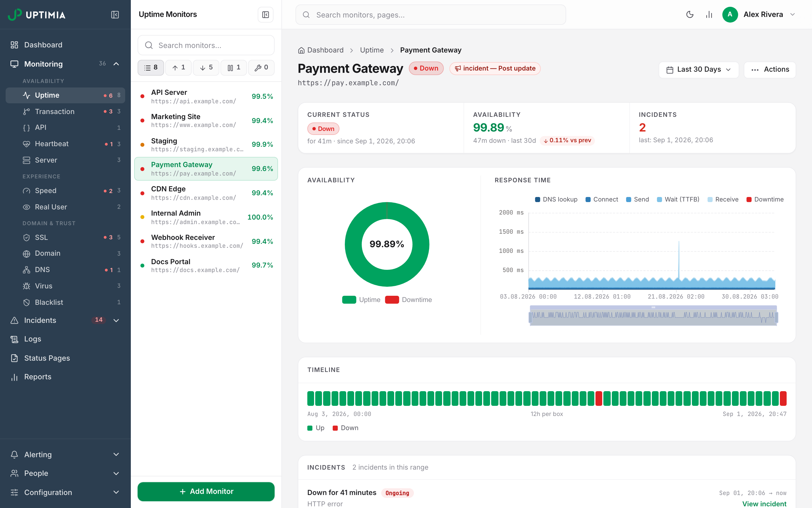Click the Search monitors input in panel
This screenshot has width=812, height=508.
(206, 45)
